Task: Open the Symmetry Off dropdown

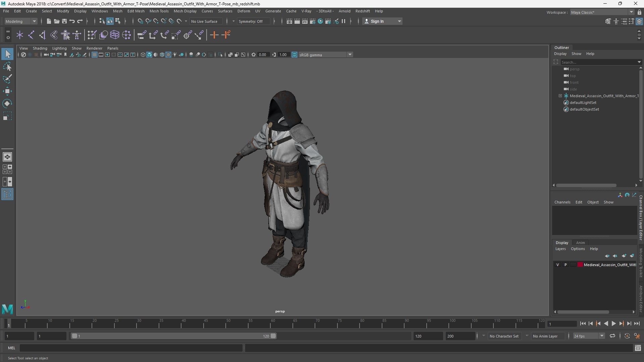Action: (254, 21)
